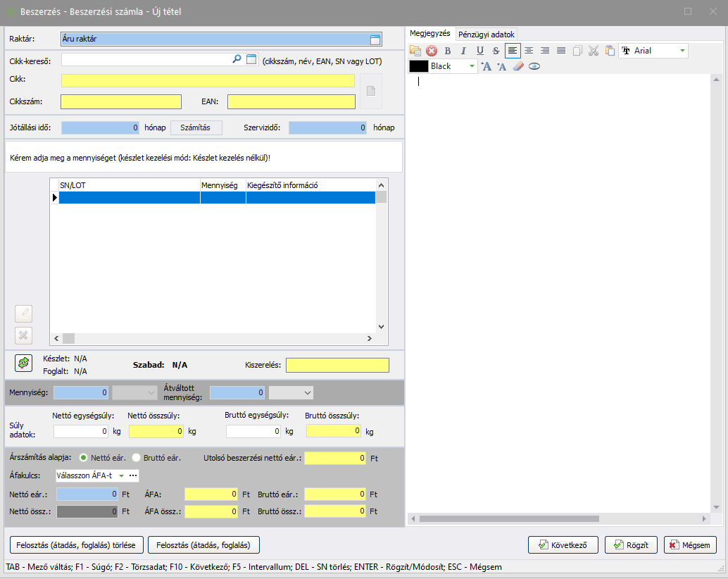Click the eraser clear formatting icon
Screen dimensions: 728x579
(x=518, y=66)
